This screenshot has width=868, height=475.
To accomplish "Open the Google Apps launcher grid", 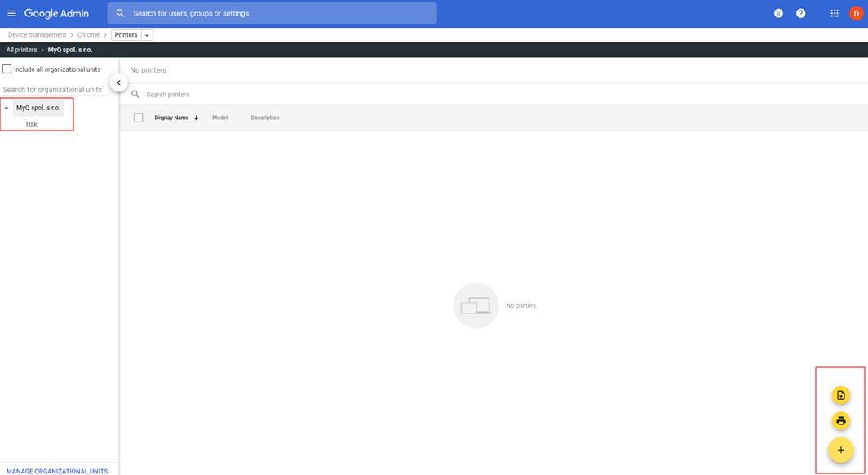I will click(x=834, y=13).
